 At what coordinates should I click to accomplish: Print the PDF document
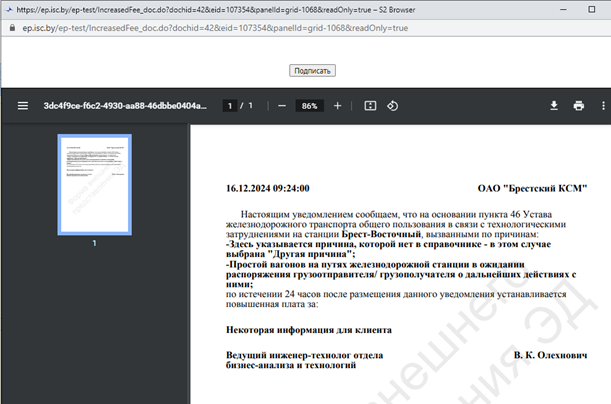(x=579, y=106)
